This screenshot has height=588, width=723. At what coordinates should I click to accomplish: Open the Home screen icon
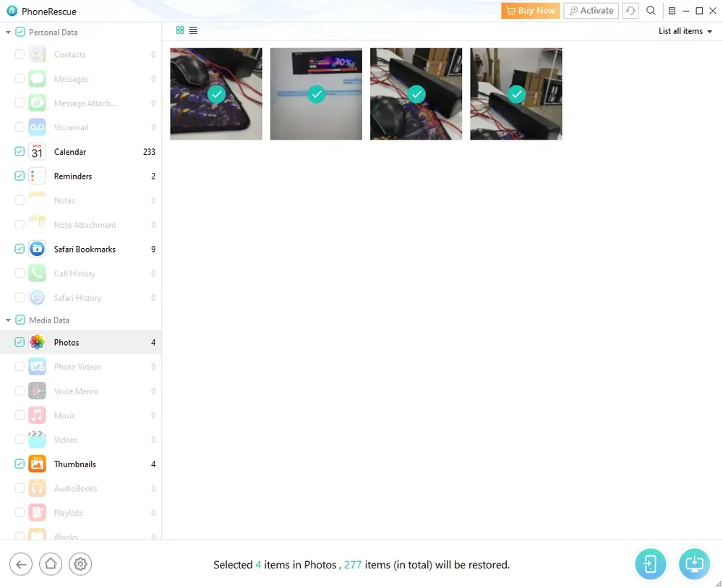[51, 564]
